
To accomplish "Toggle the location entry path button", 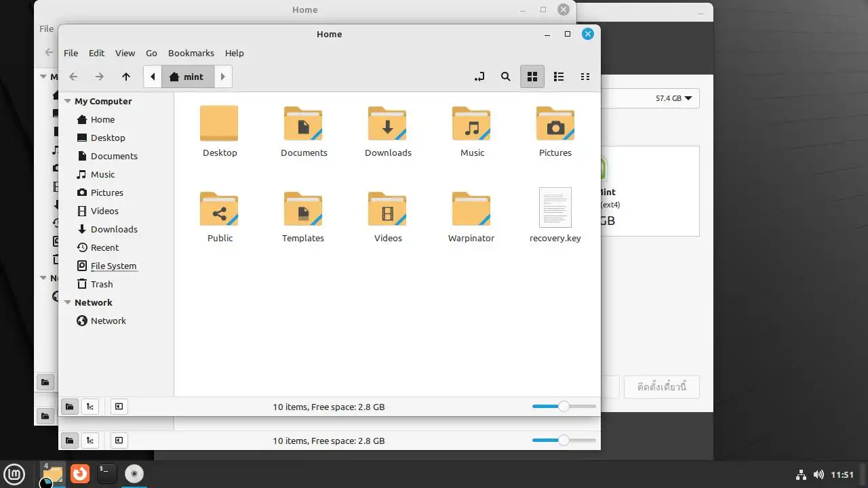I will [x=479, y=77].
